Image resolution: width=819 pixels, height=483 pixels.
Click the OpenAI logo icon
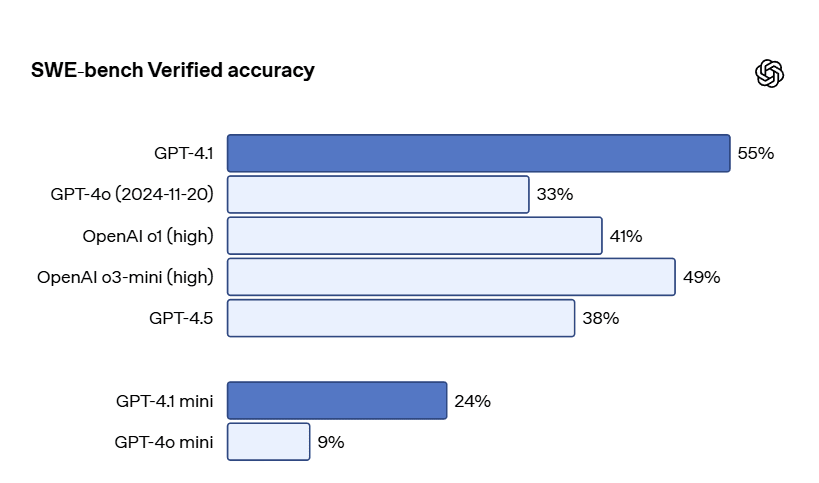pos(769,72)
